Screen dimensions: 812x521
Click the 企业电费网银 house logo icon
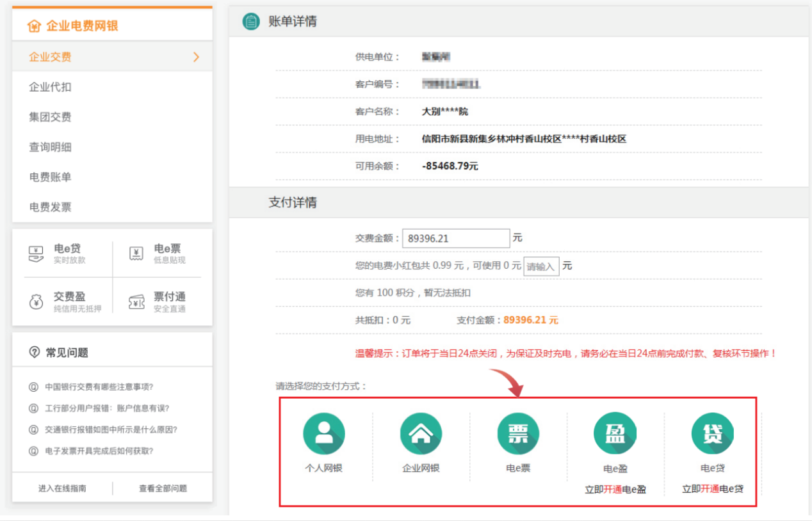pos(35,26)
